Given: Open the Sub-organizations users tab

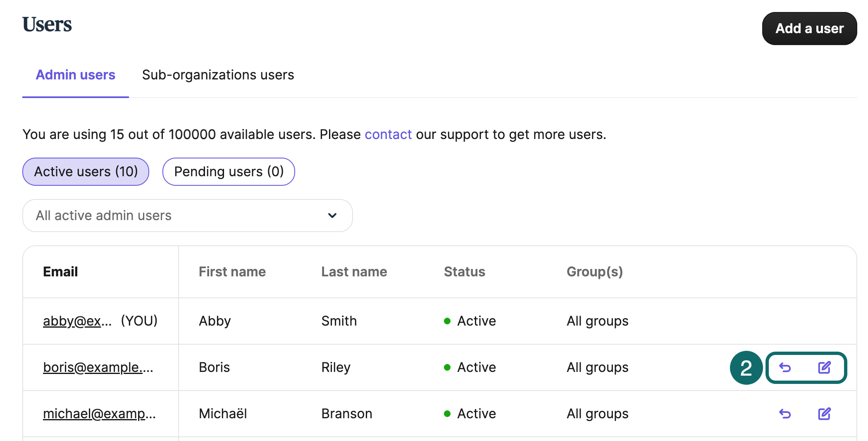Looking at the screenshot, I should coord(218,75).
